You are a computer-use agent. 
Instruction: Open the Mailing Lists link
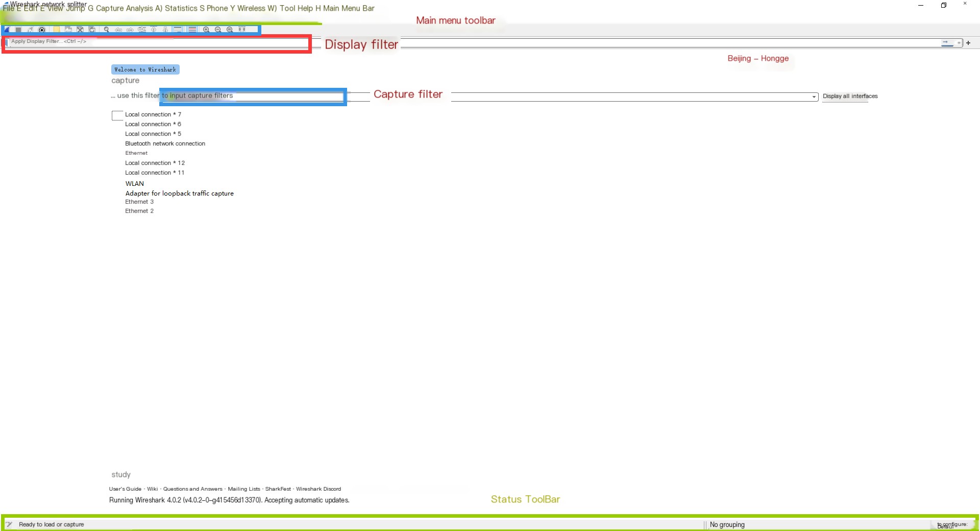[x=244, y=489]
